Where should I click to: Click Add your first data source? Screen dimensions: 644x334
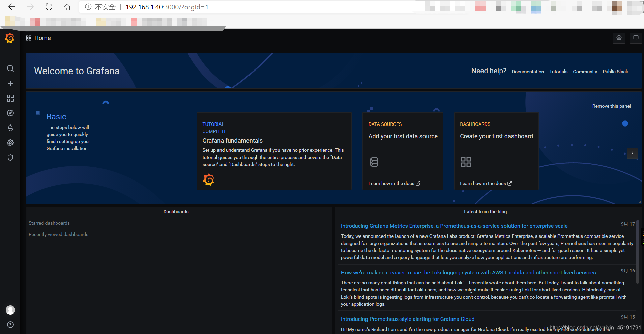click(x=403, y=136)
